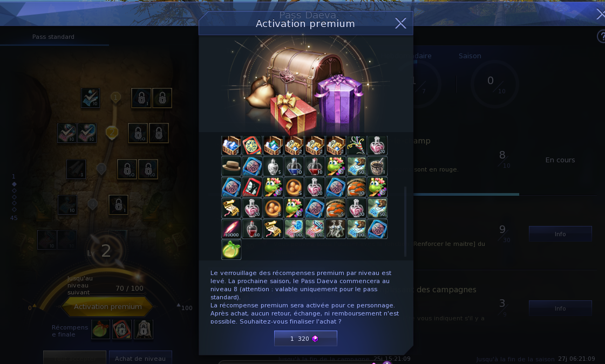
Task: Click the red and teal emblem item
Action: (x=252, y=146)
